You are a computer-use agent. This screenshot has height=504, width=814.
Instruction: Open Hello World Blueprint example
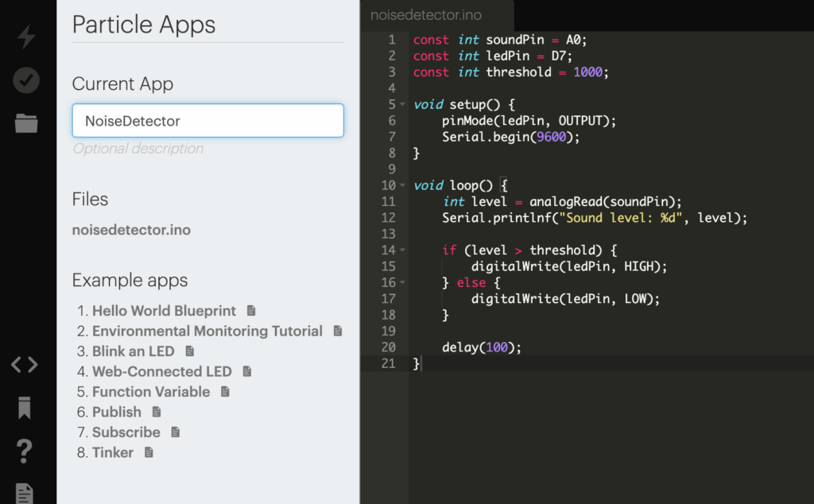pos(164,311)
